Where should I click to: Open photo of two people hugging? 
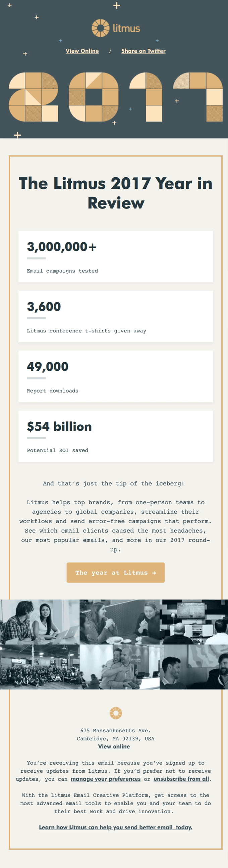pyautogui.click(x=119, y=667)
